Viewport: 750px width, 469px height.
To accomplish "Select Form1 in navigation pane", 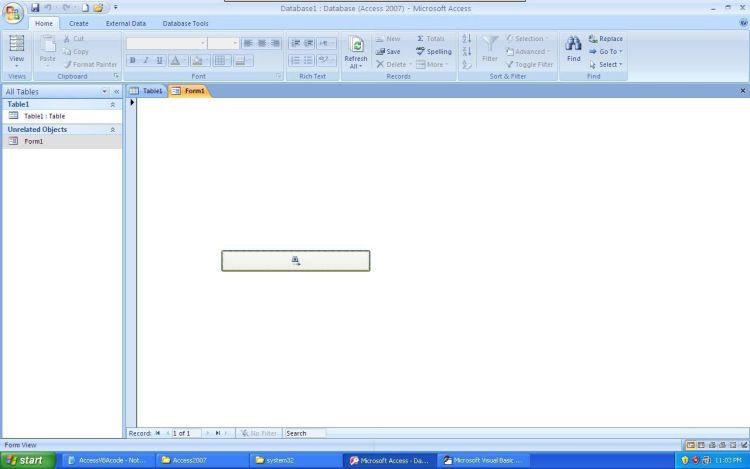I will coord(62,142).
